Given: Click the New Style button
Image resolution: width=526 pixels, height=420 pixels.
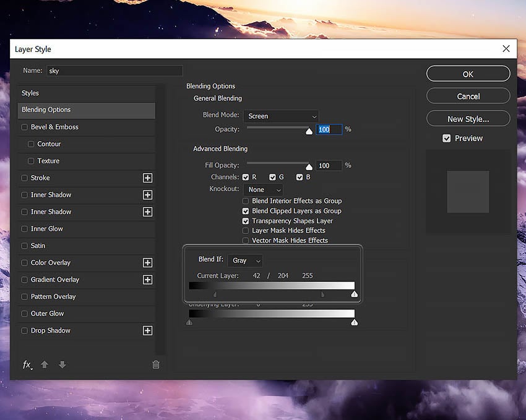Looking at the screenshot, I should click(468, 118).
